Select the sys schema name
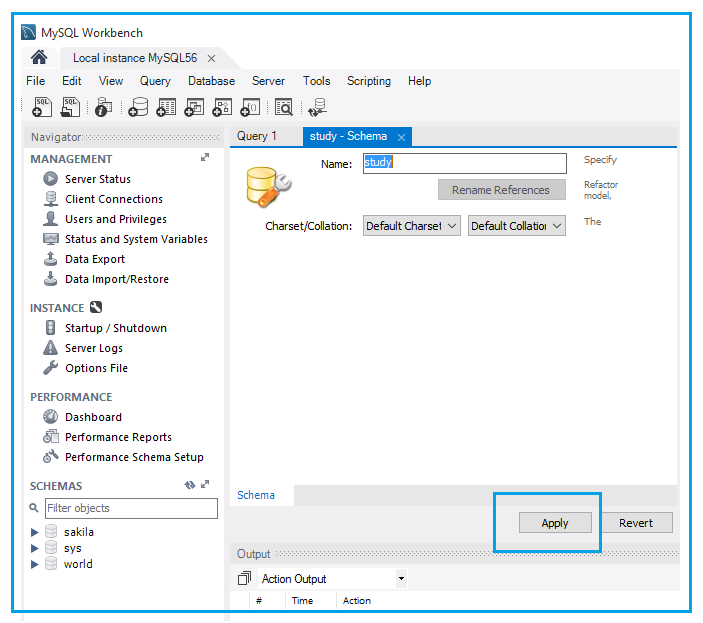The height and width of the screenshot is (623, 703). 73,548
